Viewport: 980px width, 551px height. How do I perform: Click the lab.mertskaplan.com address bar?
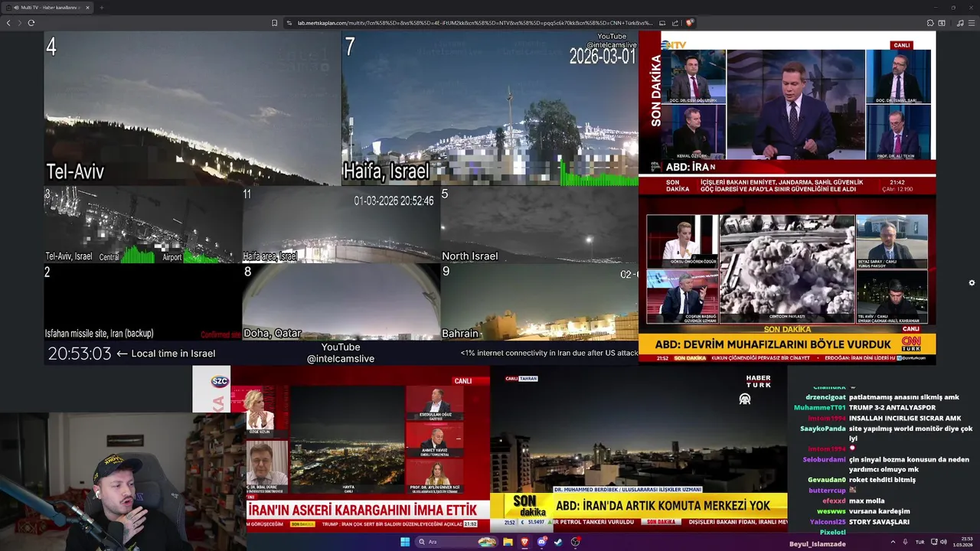tap(475, 23)
